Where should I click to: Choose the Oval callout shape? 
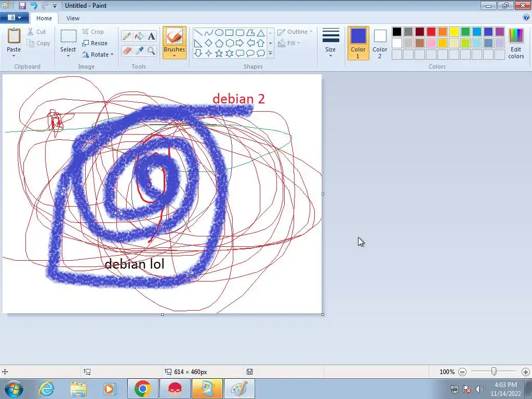(x=250, y=54)
